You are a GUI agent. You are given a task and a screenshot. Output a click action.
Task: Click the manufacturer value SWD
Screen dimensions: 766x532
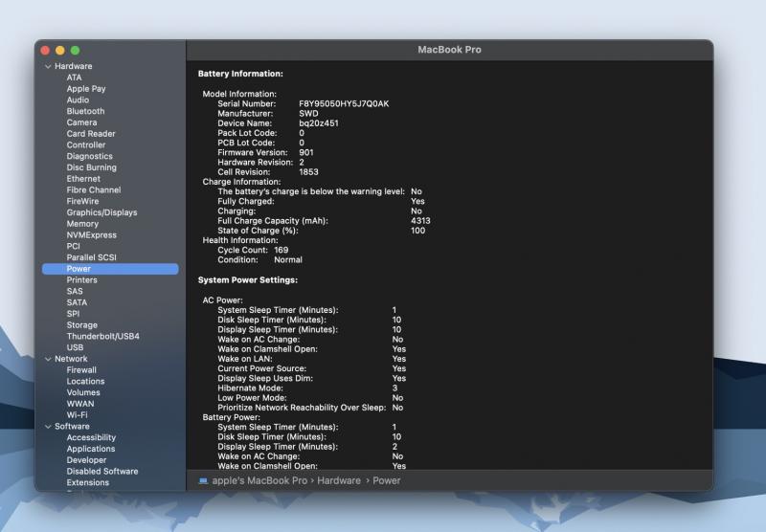[x=308, y=114]
